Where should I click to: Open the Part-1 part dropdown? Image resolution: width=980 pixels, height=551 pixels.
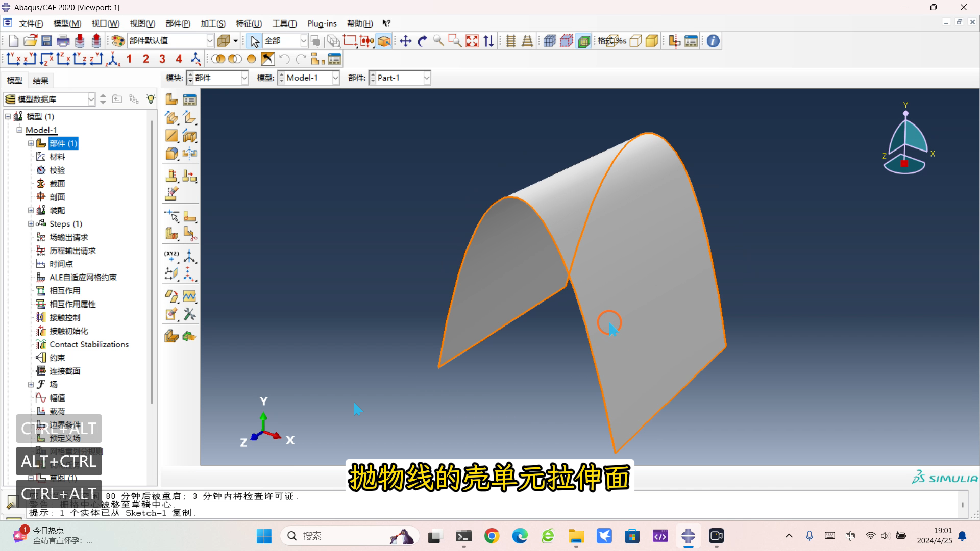point(427,78)
